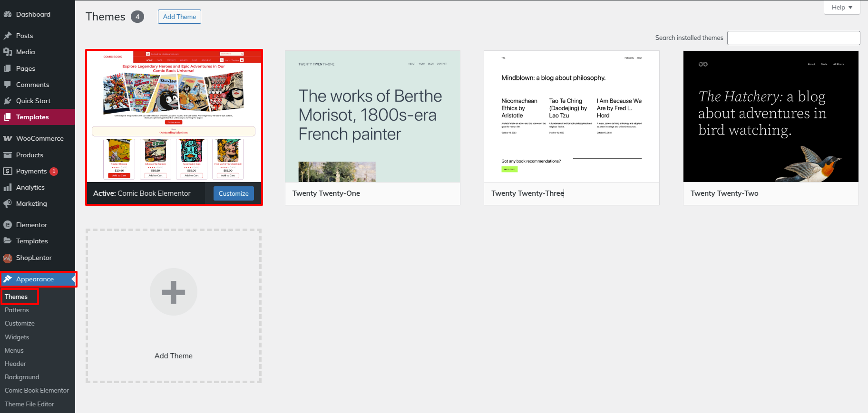Click the large plus icon to add theme

click(174, 292)
